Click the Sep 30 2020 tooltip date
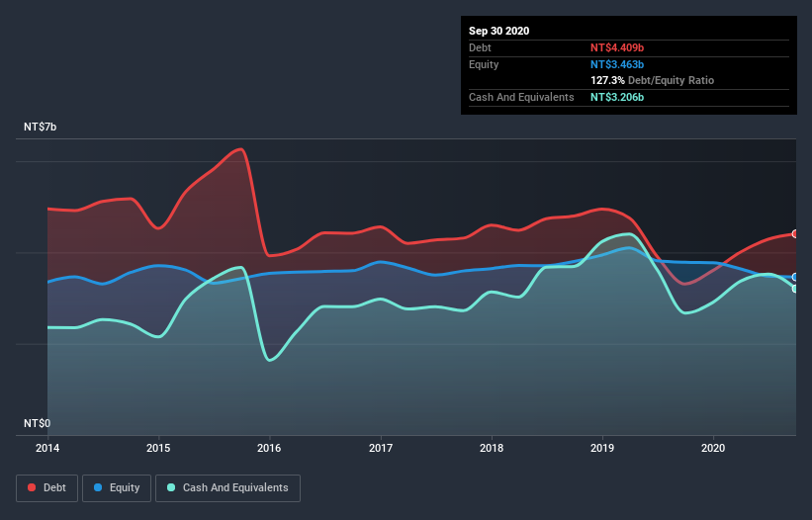Viewport: 812px width, 520px height. [x=498, y=31]
